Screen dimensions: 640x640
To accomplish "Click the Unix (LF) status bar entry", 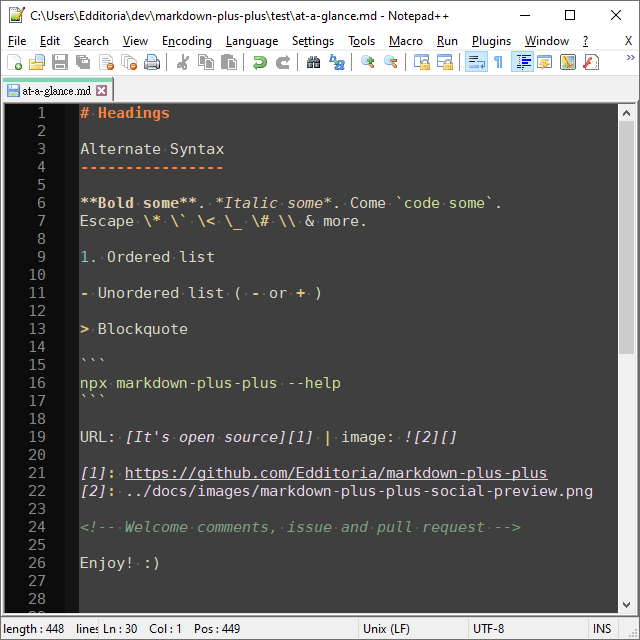I will click(386, 629).
